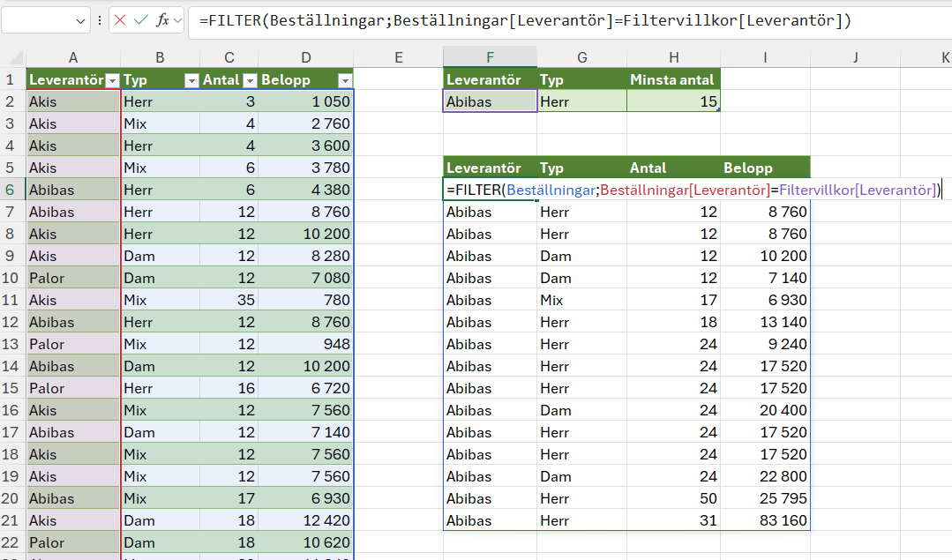This screenshot has width=952, height=560.
Task: Select column B header
Action: pos(160,57)
